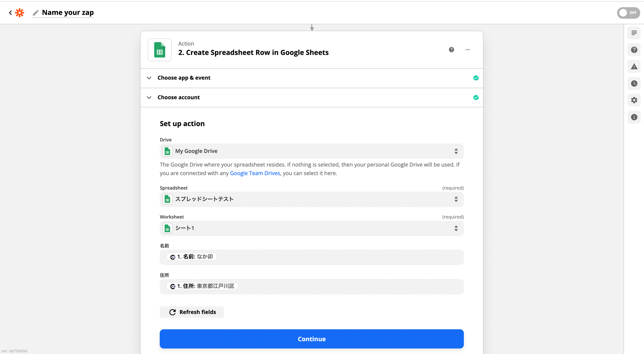Follow the 'Google Team Drives' link

point(255,173)
